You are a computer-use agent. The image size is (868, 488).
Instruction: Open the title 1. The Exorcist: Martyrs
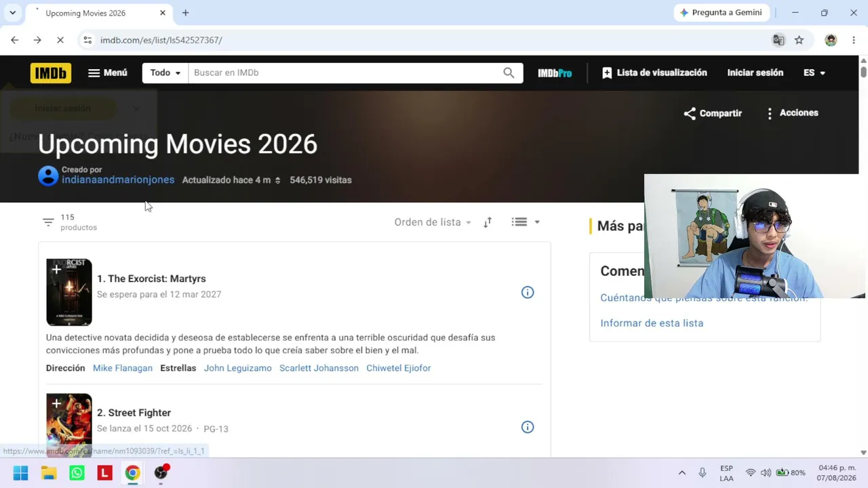click(151, 279)
